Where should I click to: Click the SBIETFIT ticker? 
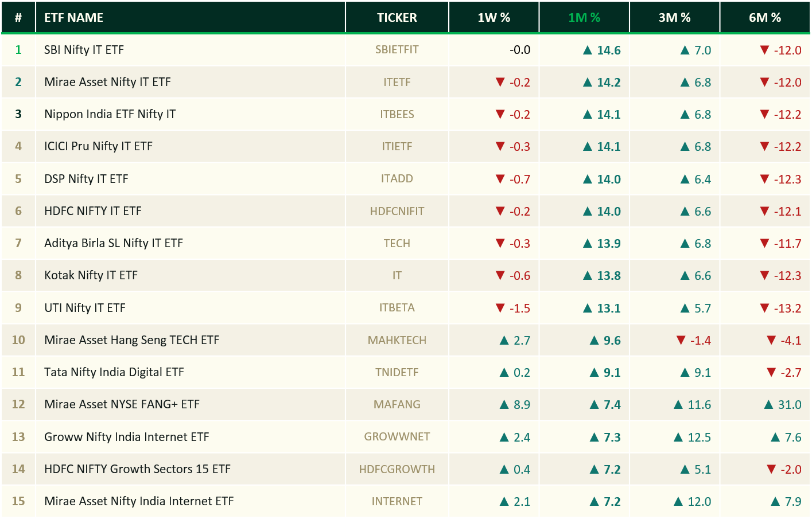pos(397,50)
